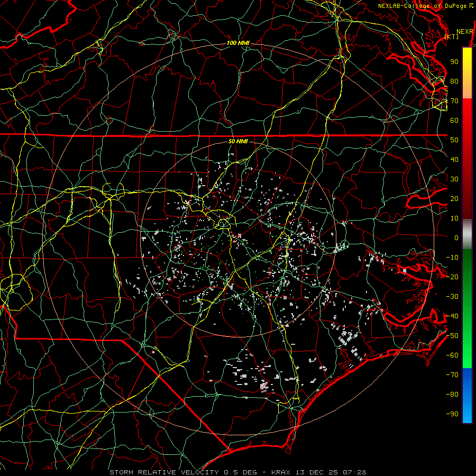Screen dimensions: 476x476
Task: Click the -60 value on velocity scale
Action: click(x=452, y=355)
